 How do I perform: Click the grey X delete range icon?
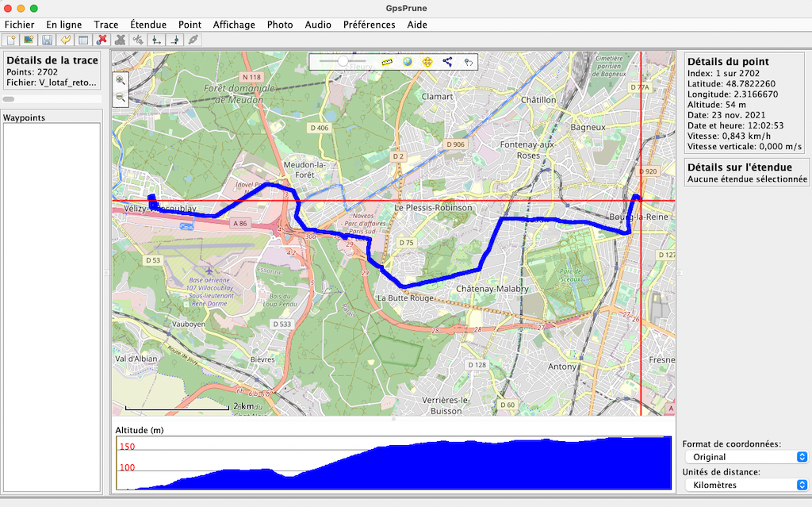(x=121, y=40)
